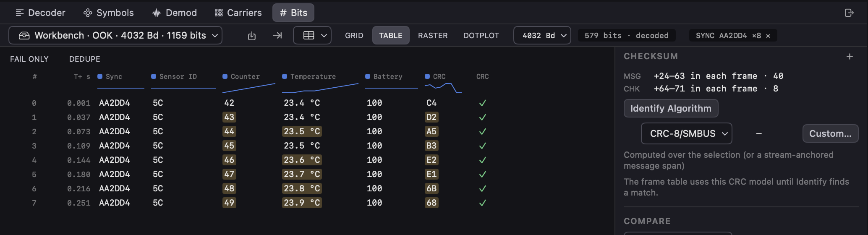Click CRC check mark in row 2

[x=483, y=131]
